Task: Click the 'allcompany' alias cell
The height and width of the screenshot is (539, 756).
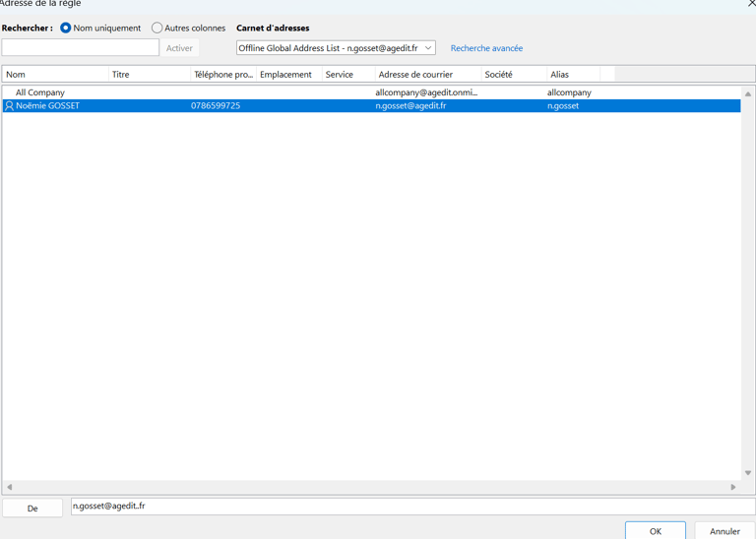Action: 569,92
